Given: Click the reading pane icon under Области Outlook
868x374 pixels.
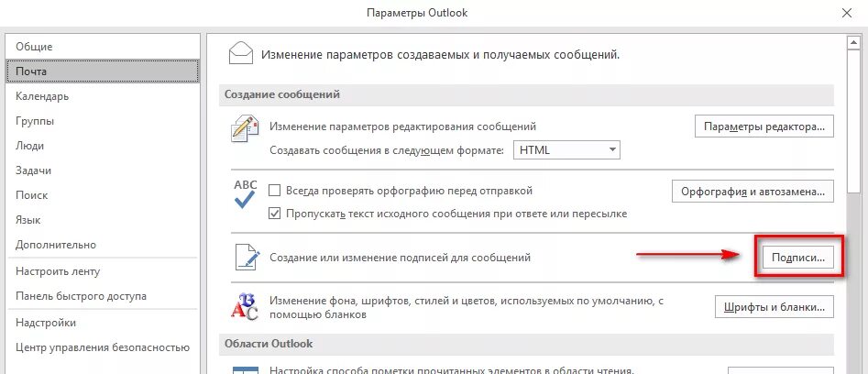Looking at the screenshot, I should pos(244,370).
